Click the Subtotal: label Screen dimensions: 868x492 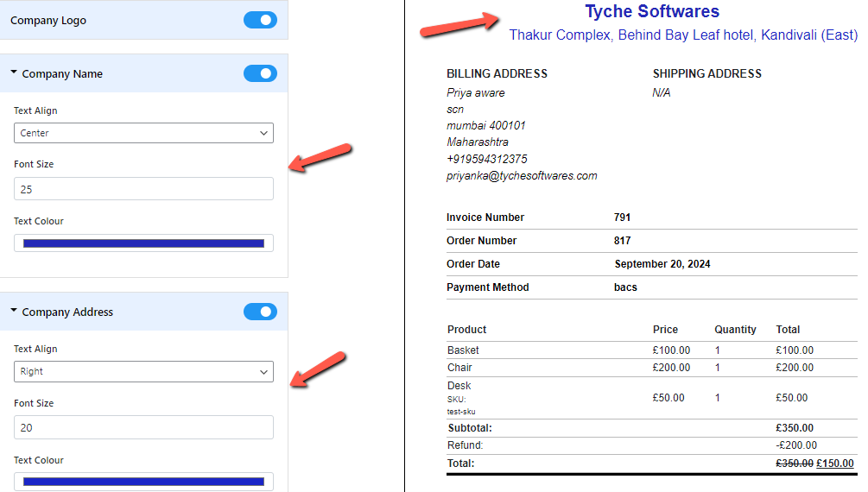coord(470,428)
